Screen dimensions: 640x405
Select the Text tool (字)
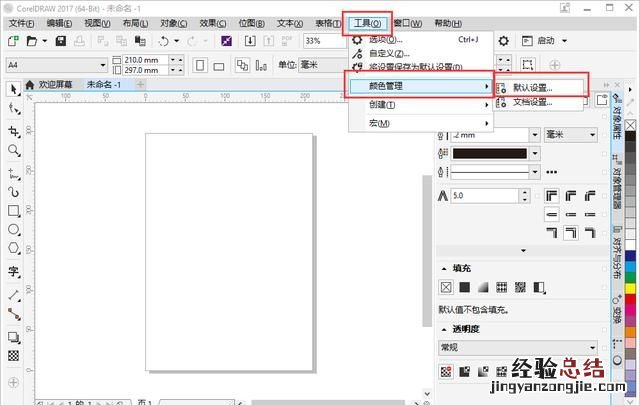pos(14,271)
